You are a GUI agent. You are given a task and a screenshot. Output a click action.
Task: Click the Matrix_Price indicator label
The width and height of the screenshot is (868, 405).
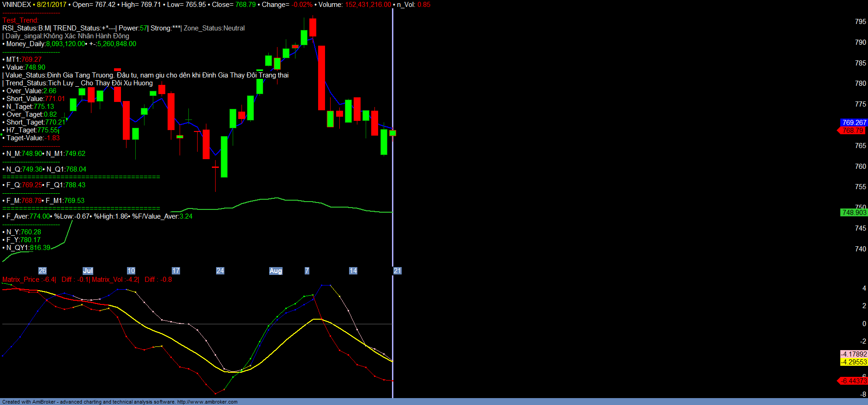21,280
